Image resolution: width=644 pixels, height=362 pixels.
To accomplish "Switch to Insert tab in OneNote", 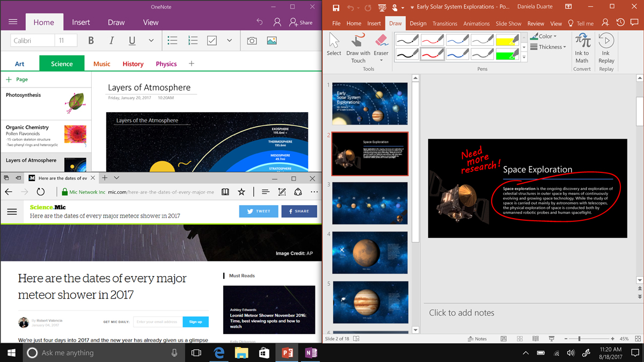I will (x=81, y=23).
